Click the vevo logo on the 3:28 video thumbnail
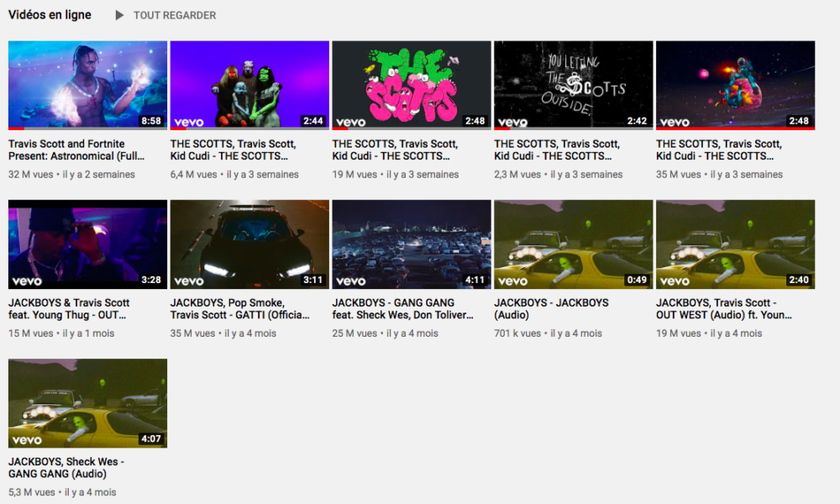840x504 pixels. (27, 281)
